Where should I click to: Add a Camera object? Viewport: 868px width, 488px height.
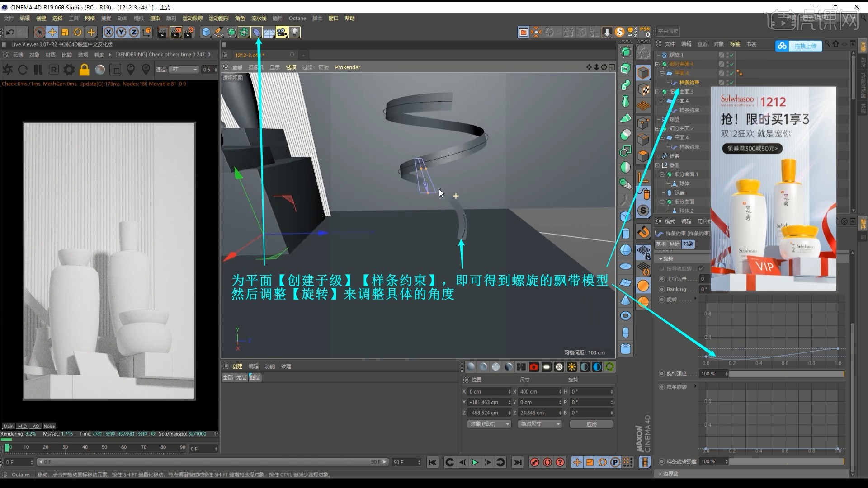click(x=282, y=32)
